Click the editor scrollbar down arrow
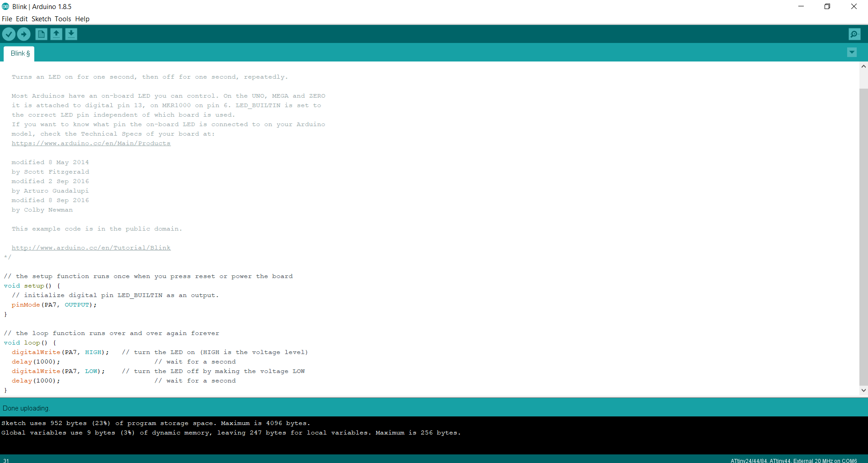868x463 pixels. coord(863,390)
